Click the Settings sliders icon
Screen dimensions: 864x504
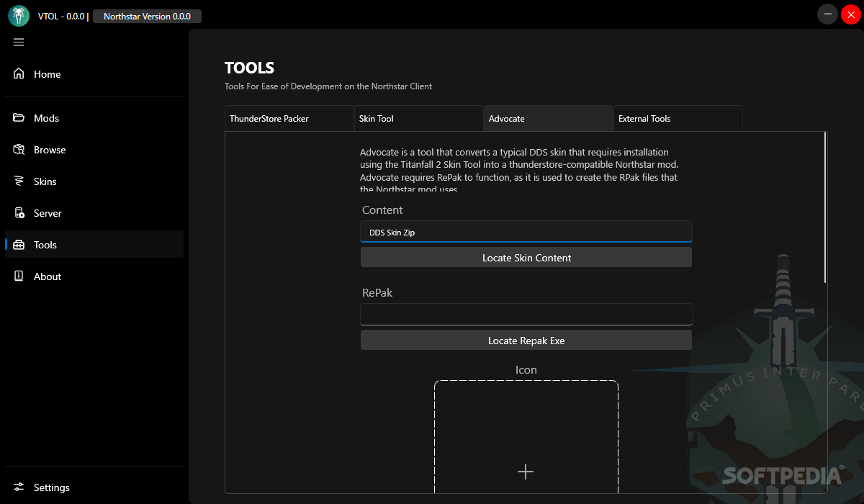click(19, 487)
